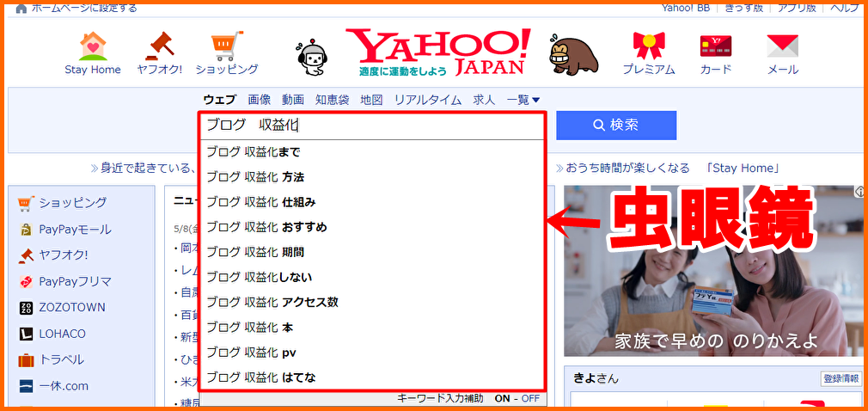Open the Yahoo! BB link
868x411 pixels.
tap(686, 9)
